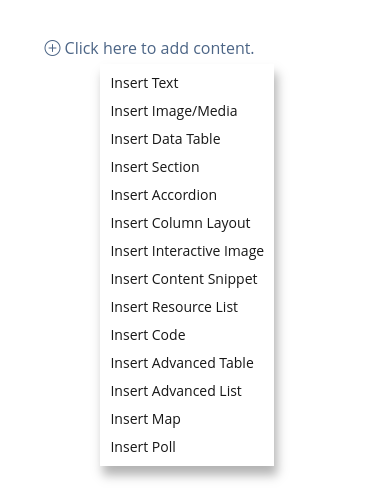Select Insert Data Table
Image resolution: width=371 pixels, height=492 pixels.
(187, 139)
